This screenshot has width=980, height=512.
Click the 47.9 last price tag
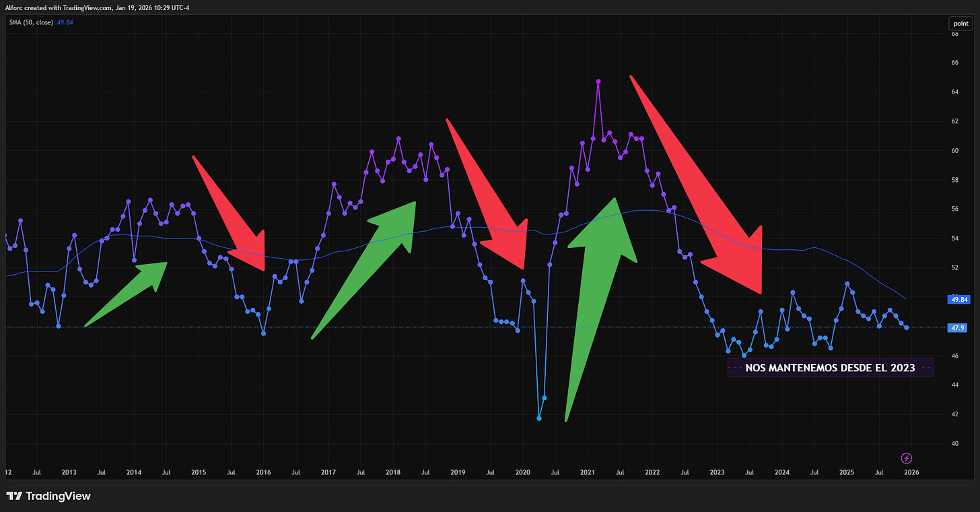(956, 328)
